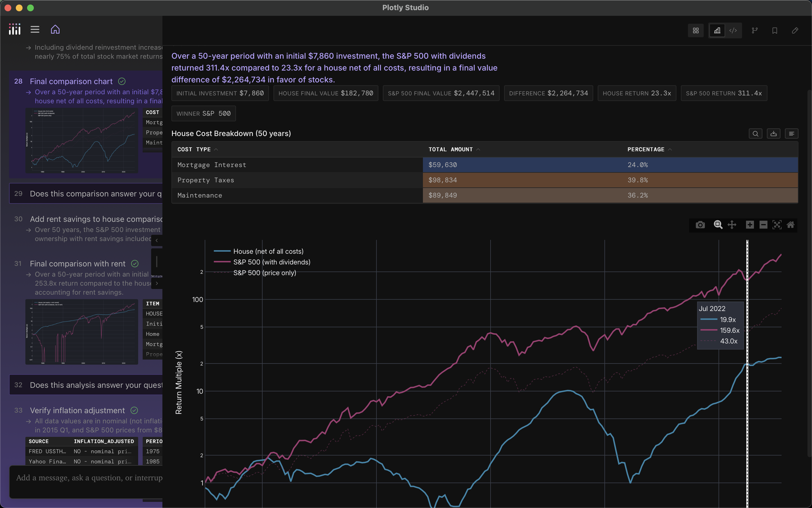Sort table by Cost Type column
Image resolution: width=812 pixels, height=508 pixels.
coord(197,150)
